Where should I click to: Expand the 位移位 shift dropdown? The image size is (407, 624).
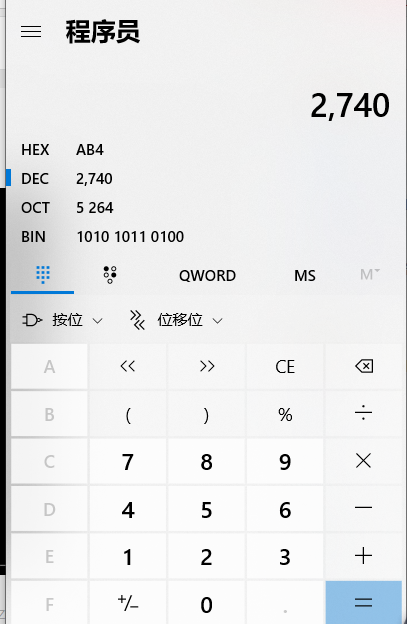tap(176, 320)
